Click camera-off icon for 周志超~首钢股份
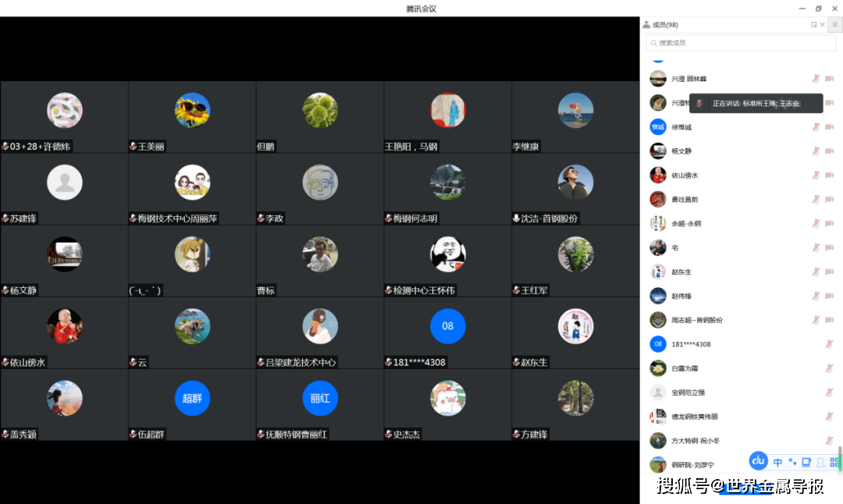This screenshot has width=843, height=504. point(829,320)
